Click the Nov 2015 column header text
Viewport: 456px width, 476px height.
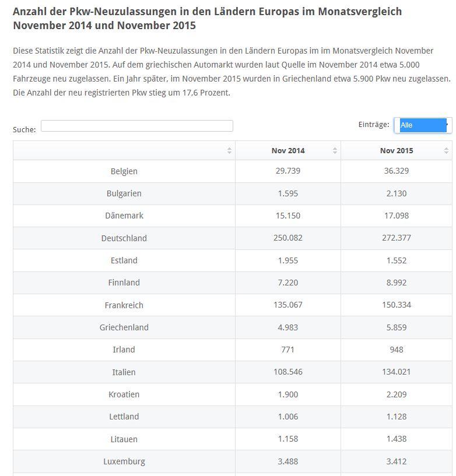coord(397,151)
